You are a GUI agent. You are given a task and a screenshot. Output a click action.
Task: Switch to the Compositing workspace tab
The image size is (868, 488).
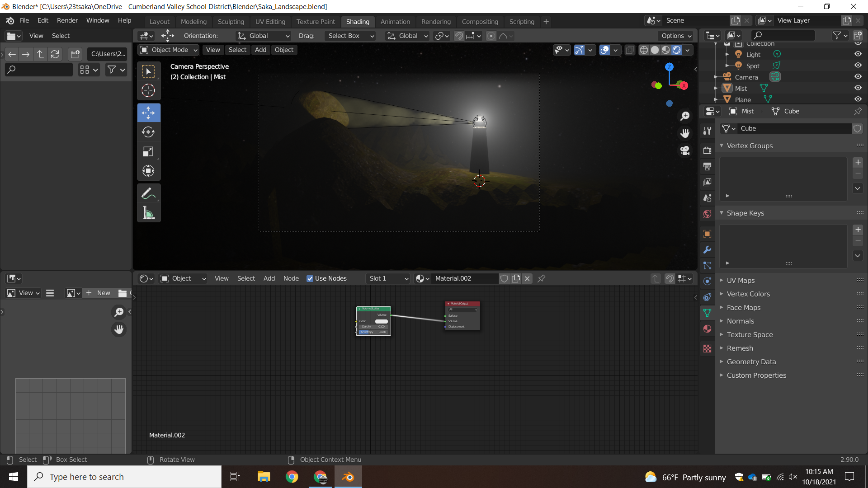pos(480,21)
